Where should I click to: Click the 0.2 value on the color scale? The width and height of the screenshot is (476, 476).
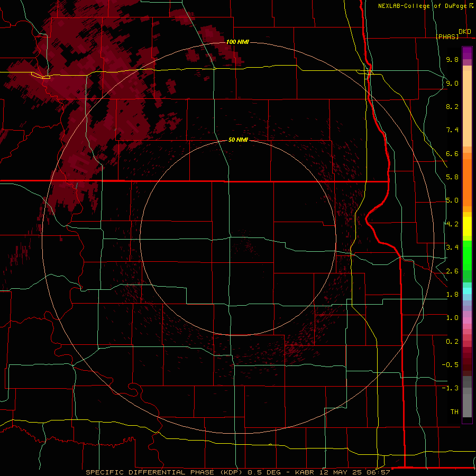(452, 342)
